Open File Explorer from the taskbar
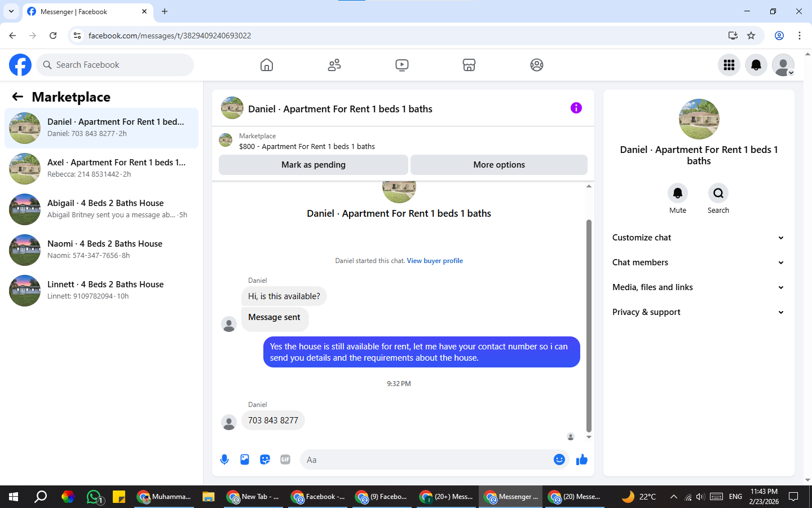This screenshot has height=508, width=812. [209, 497]
